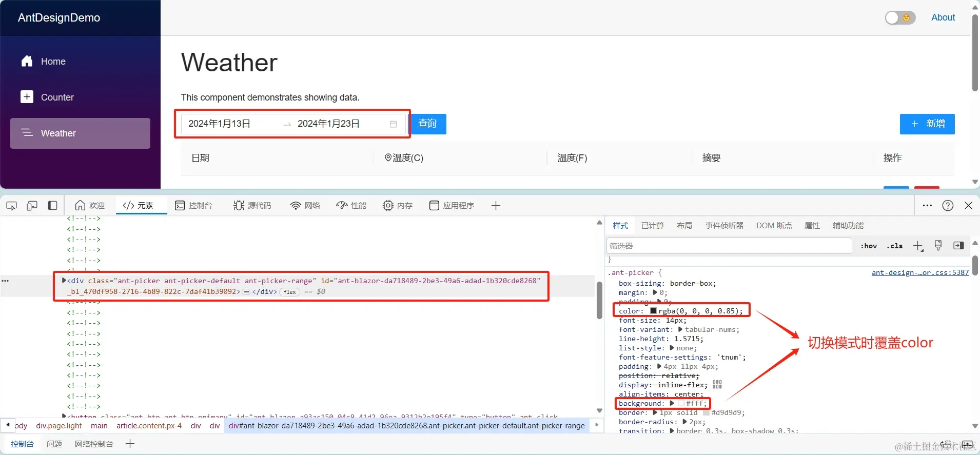The image size is (980, 455).
Task: Open the 应用程序 tab
Action: [452, 206]
